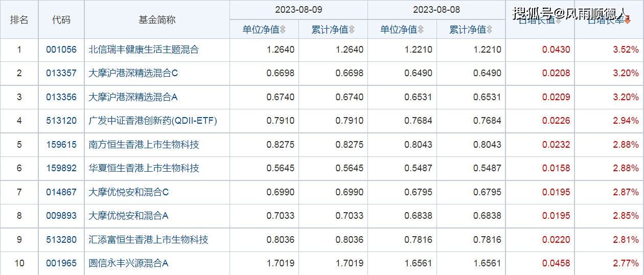The height and width of the screenshot is (275, 644).
Task: Open fund code 159615
Action: coord(61,145)
